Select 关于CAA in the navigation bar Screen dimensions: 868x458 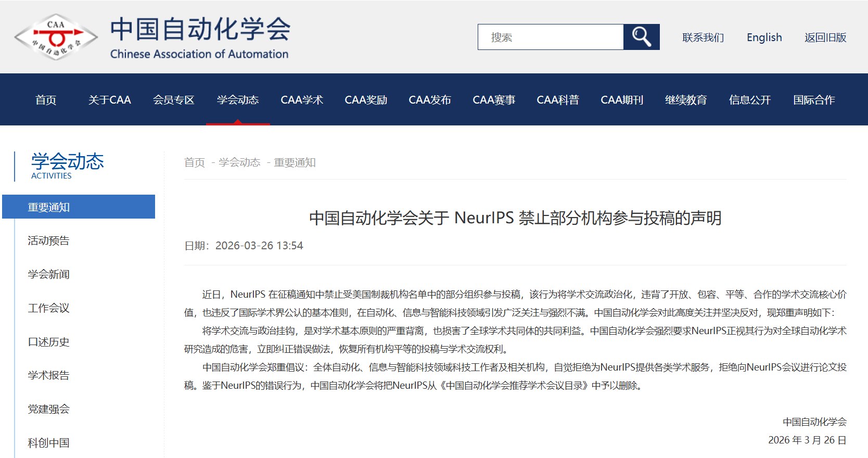(x=110, y=100)
